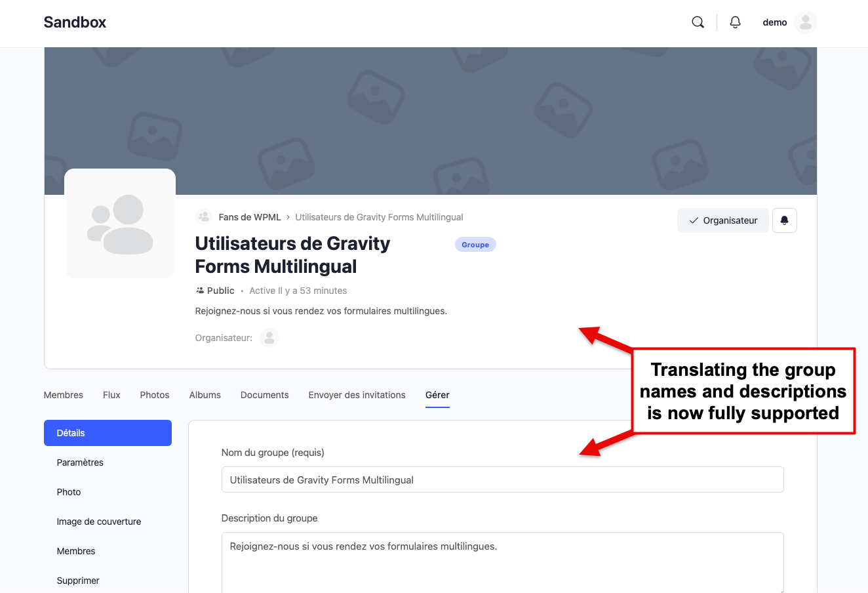The height and width of the screenshot is (593, 868).
Task: Click the Groupe badge label
Action: (475, 245)
